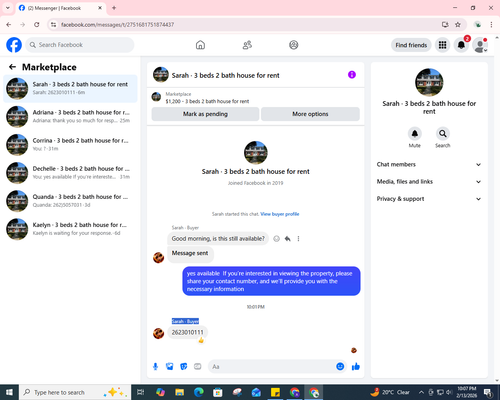Go back in browser history
Image resolution: width=500 pixels, height=400 pixels.
[x=9, y=25]
